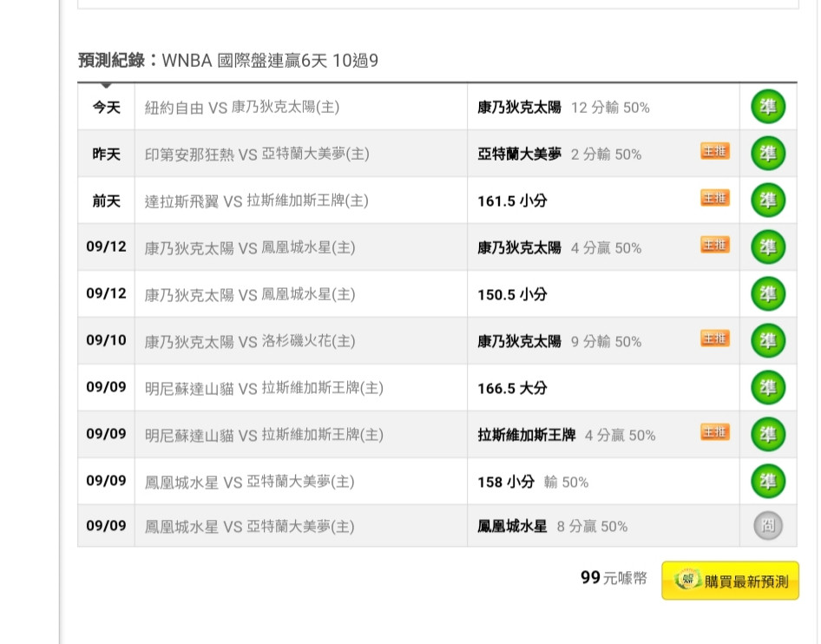821x644 pixels.
Task: Click 準 icon for 09/12 康乃狄克太陽 4分贏 row
Action: coord(767,247)
